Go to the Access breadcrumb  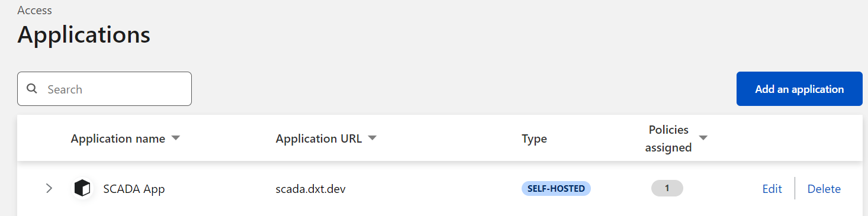coord(34,10)
